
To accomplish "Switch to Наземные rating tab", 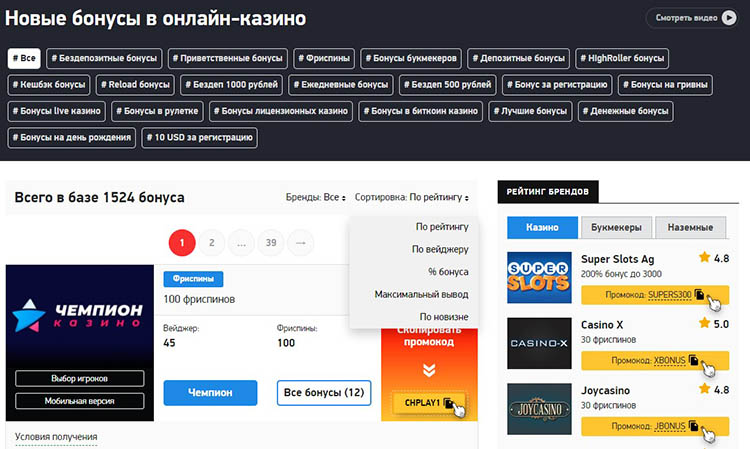I will click(x=690, y=227).
